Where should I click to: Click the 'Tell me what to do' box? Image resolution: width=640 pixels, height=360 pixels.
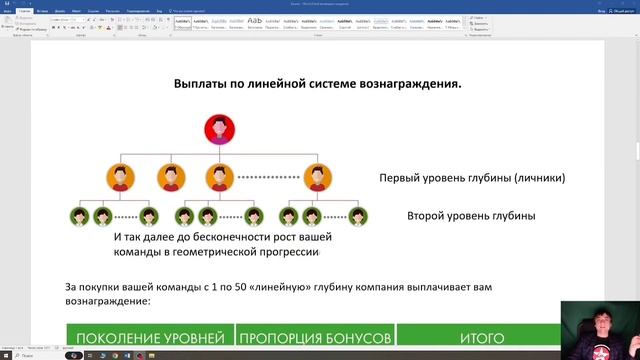[x=187, y=11]
